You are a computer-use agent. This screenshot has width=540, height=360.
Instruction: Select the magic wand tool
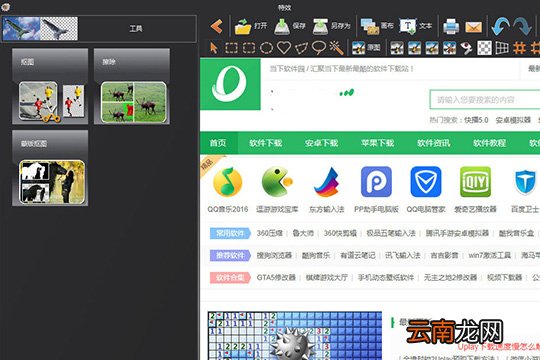click(336, 48)
